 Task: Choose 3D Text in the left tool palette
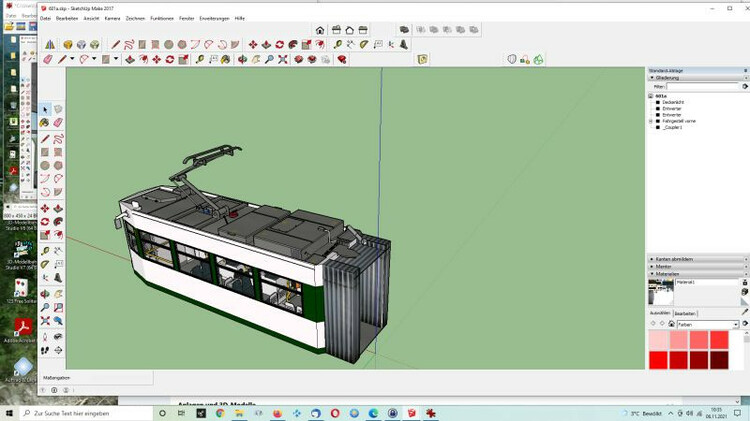pyautogui.click(x=58, y=278)
